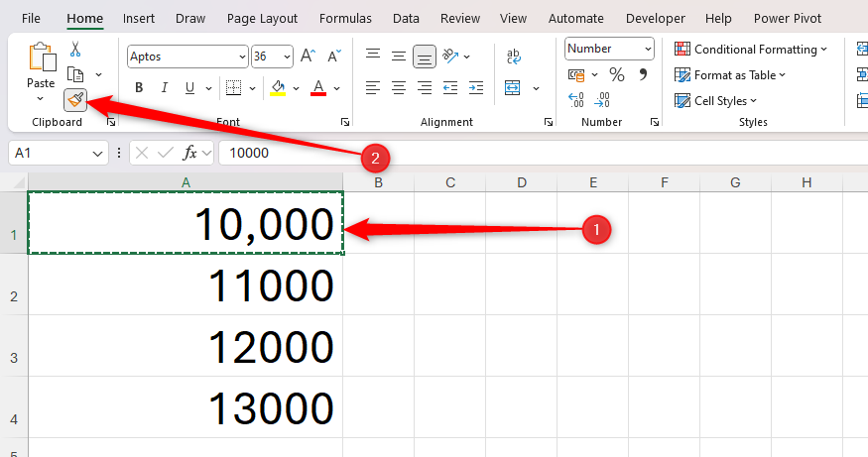Click the Percent Style button
Image resolution: width=868 pixels, height=457 pixels.
[x=616, y=74]
